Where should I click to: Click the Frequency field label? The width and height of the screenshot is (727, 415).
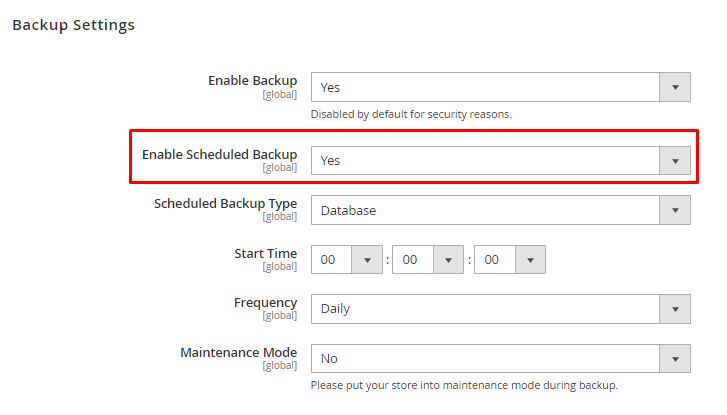[264, 302]
